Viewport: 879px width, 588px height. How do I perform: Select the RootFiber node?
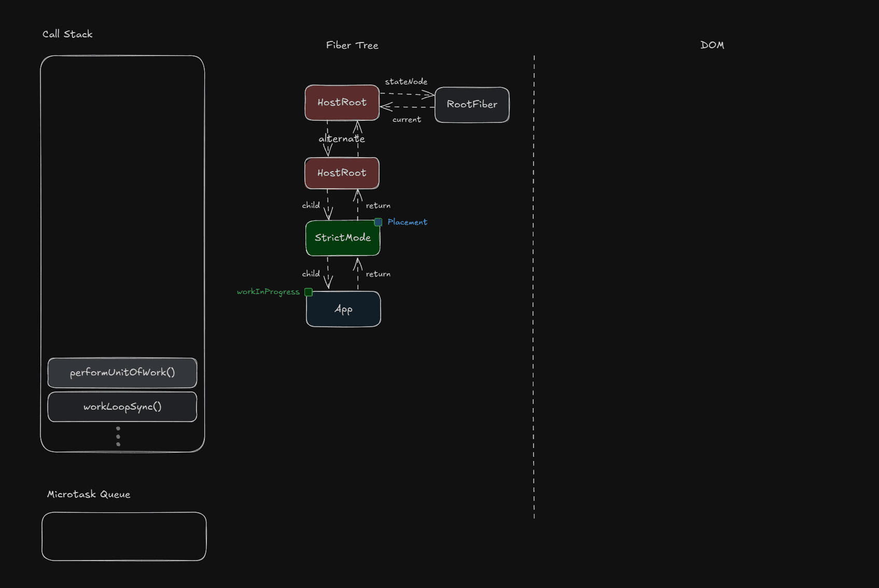[472, 105]
